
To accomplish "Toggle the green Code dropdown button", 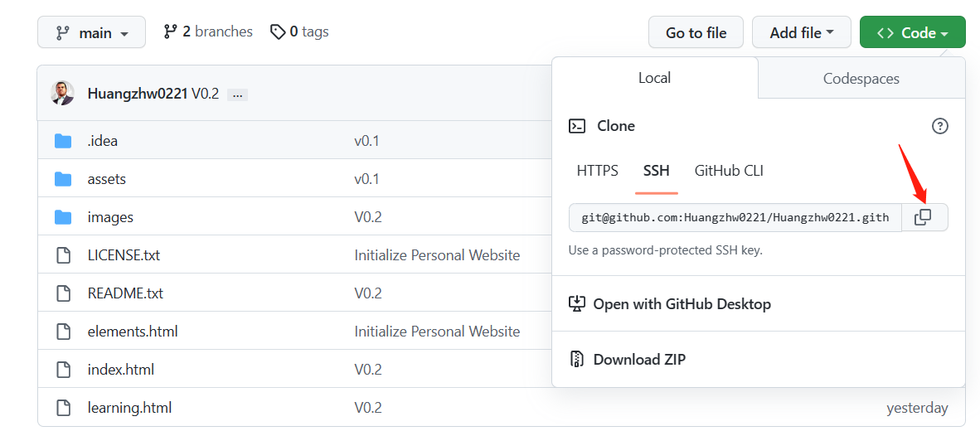I will pyautogui.click(x=913, y=32).
